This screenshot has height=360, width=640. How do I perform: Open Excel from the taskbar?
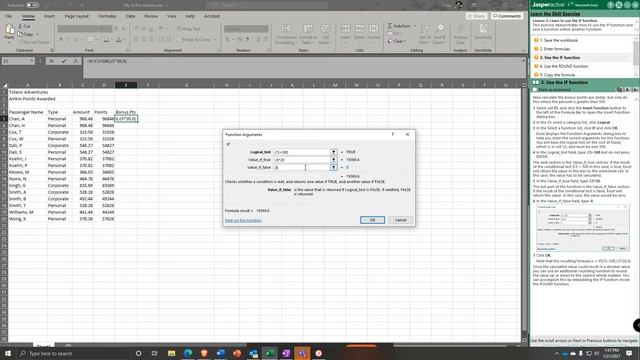click(269, 353)
